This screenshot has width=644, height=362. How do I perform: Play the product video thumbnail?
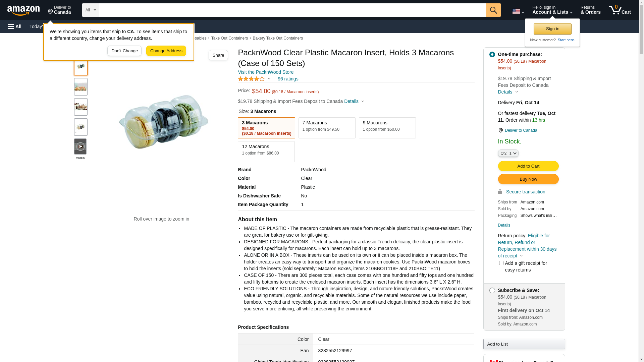click(x=80, y=146)
